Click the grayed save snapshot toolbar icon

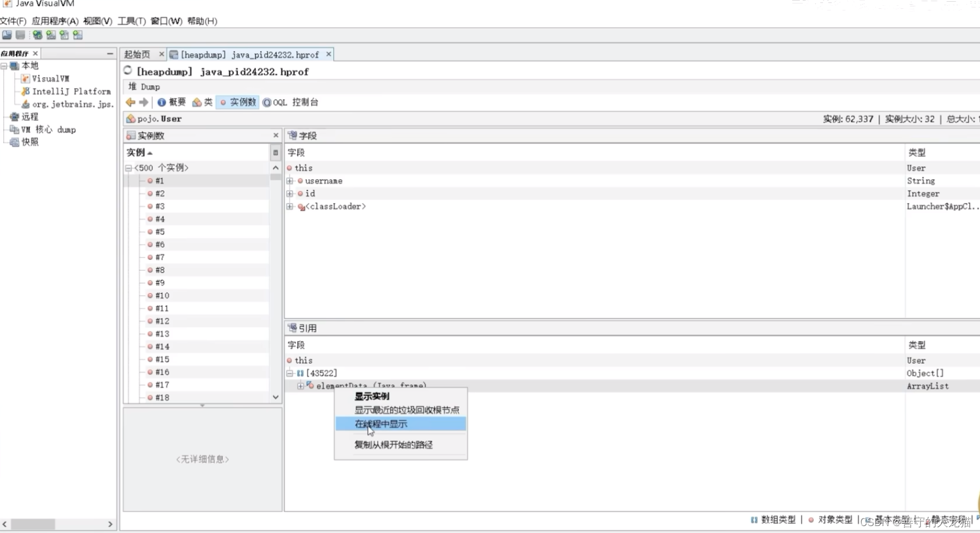point(20,35)
